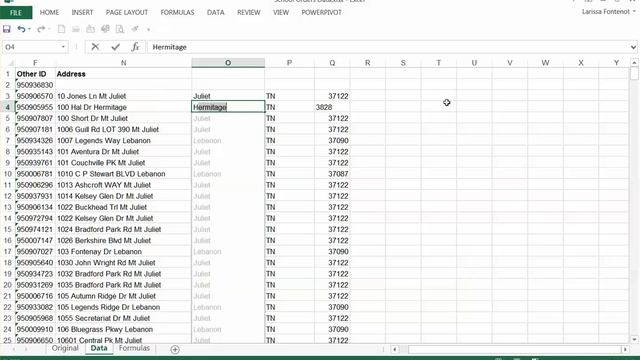Switch to the HOME ribbon tab

pyautogui.click(x=49, y=13)
